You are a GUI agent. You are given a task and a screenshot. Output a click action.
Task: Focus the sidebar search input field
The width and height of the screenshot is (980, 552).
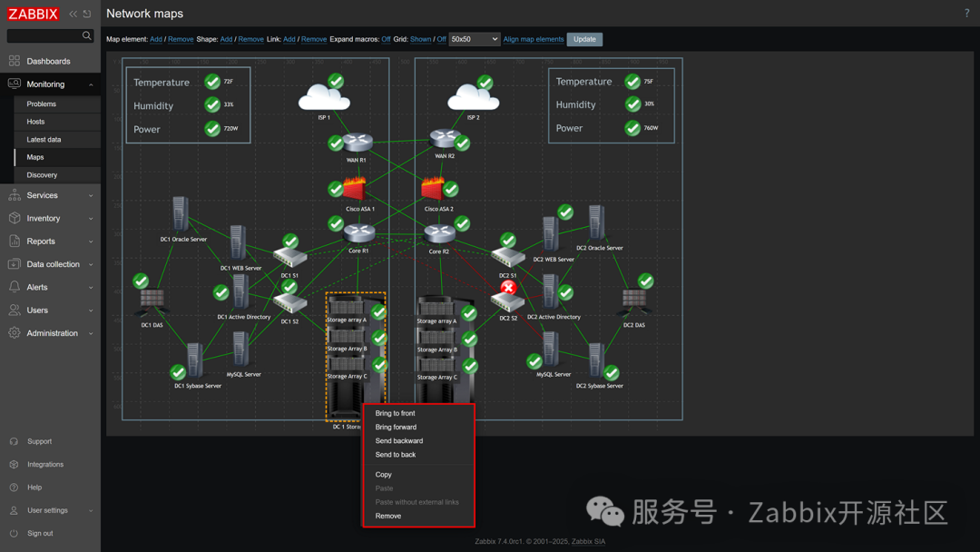tap(44, 36)
